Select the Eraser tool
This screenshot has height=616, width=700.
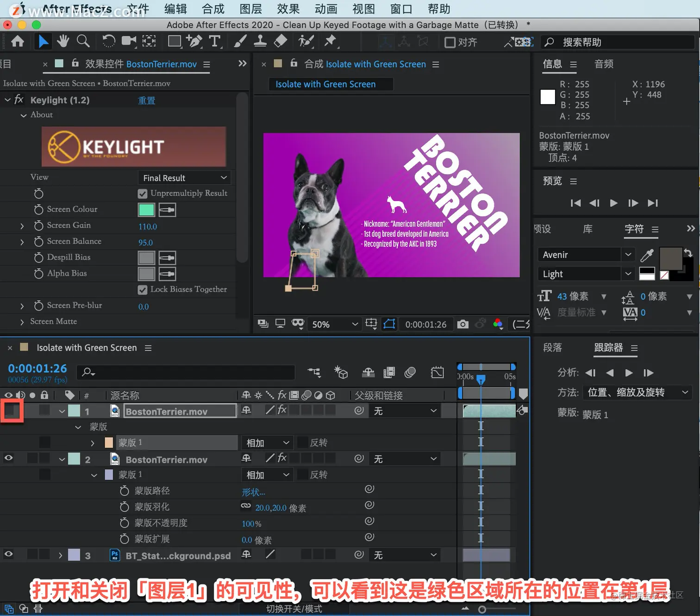(281, 42)
